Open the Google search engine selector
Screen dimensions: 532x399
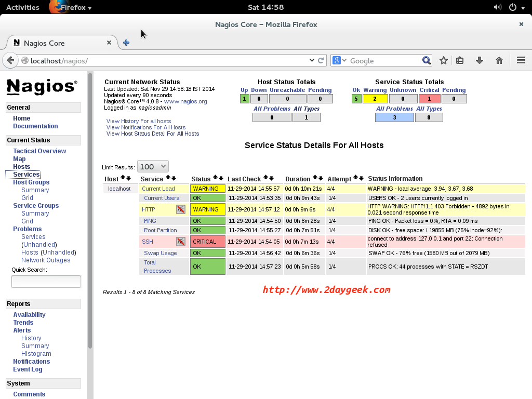coord(339,60)
